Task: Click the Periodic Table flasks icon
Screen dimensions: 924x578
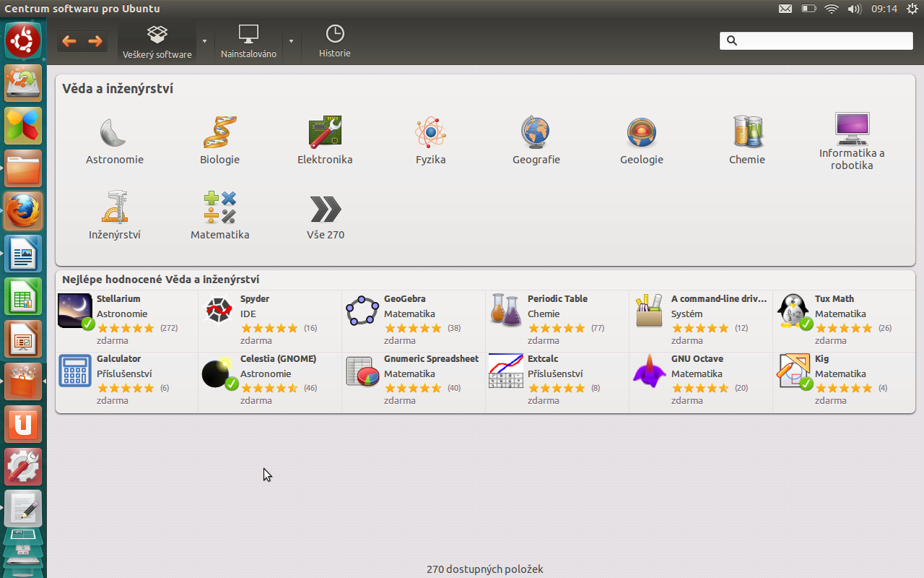Action: pos(506,311)
